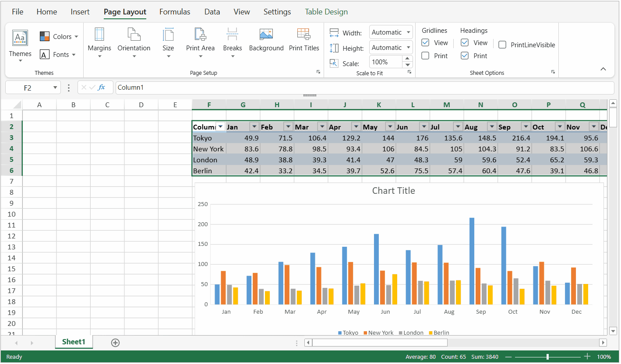Click the Tokyo cell in the table

(209, 138)
